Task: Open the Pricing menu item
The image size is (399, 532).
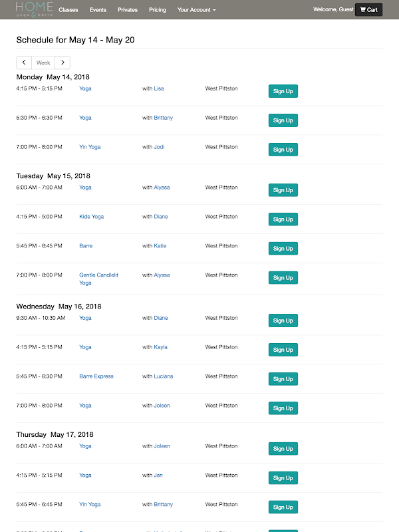Action: point(158,10)
